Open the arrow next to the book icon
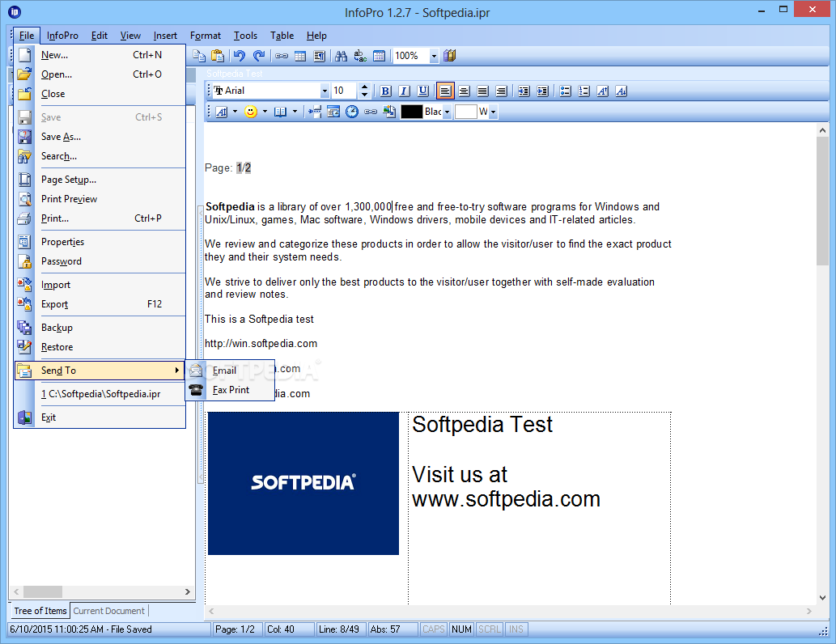This screenshot has height=644, width=836. (295, 112)
